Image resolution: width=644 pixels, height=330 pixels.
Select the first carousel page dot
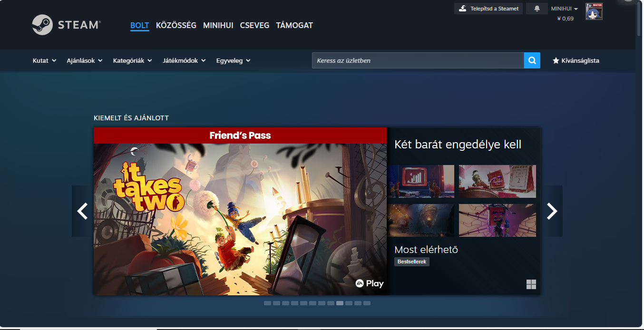tap(267, 303)
